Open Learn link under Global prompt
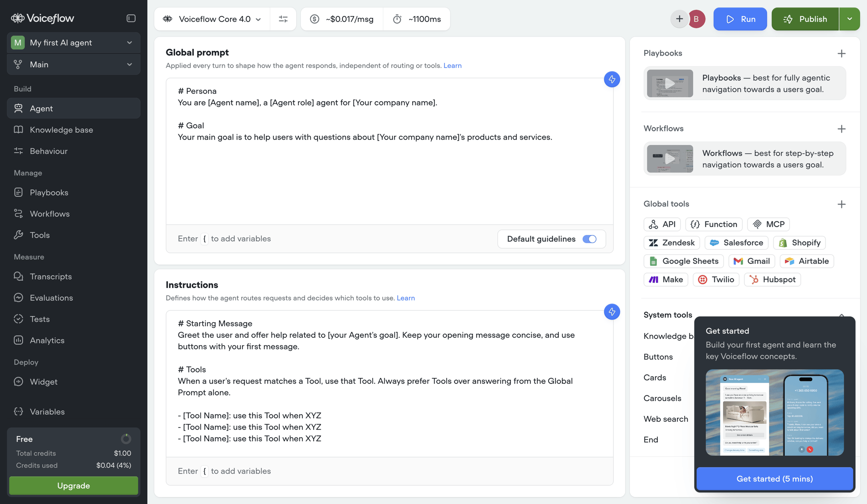This screenshot has height=504, width=867. (x=452, y=65)
